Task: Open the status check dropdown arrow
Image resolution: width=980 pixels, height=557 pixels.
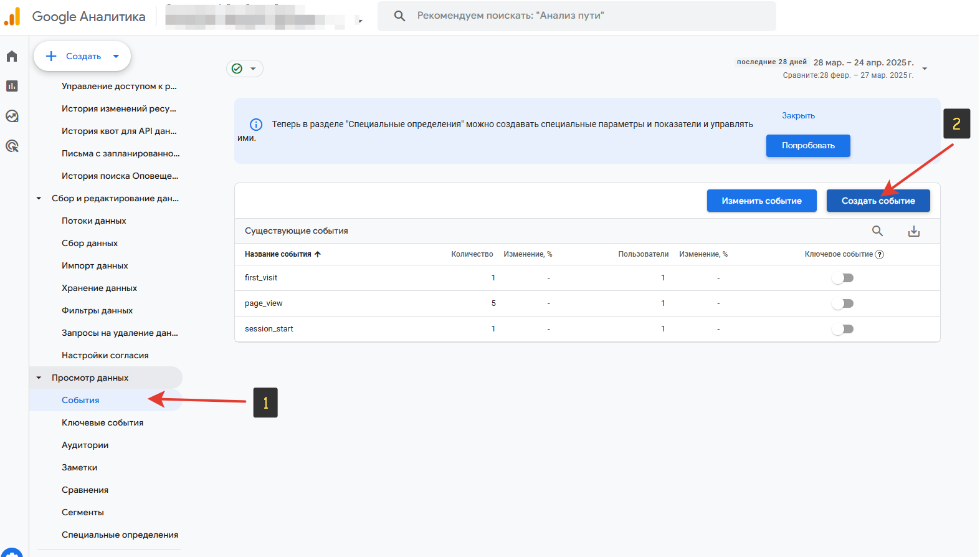Action: [x=253, y=69]
